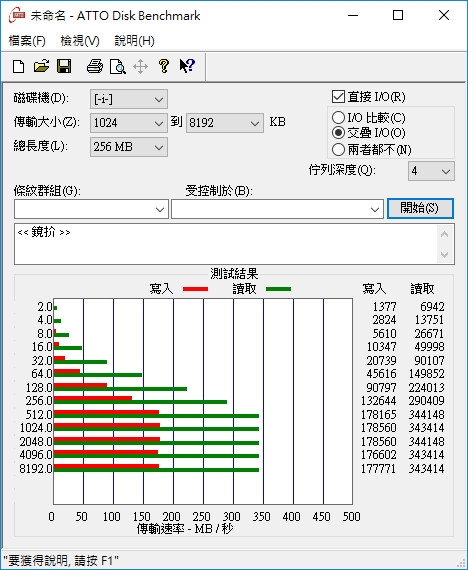Maximize the ATTO Disk Benchmark window
The height and width of the screenshot is (570, 468).
[x=398, y=15]
